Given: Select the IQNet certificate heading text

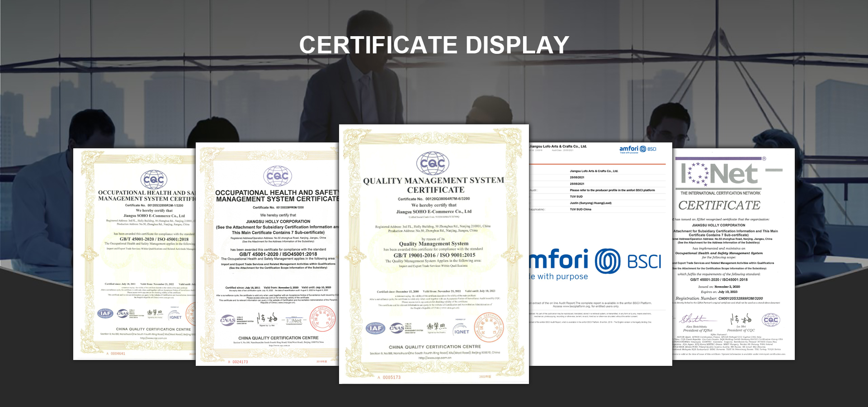Looking at the screenshot, I should tap(719, 205).
